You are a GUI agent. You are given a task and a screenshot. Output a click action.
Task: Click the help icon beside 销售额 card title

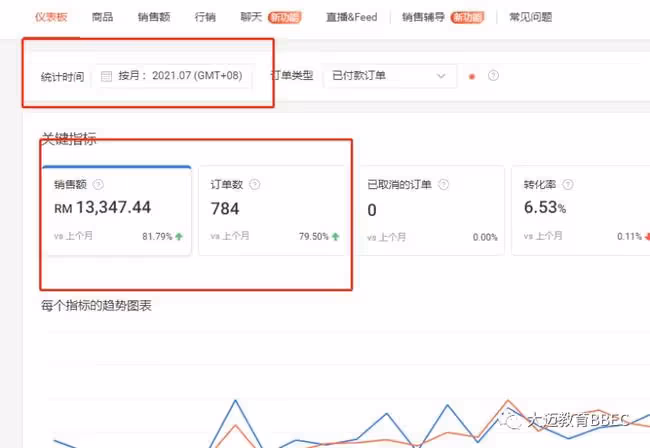tap(98, 184)
